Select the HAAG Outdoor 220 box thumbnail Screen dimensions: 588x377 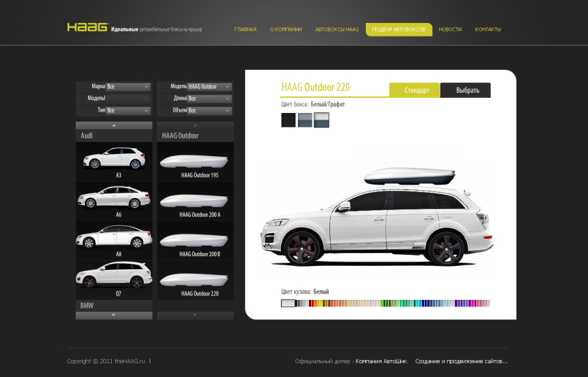click(195, 280)
